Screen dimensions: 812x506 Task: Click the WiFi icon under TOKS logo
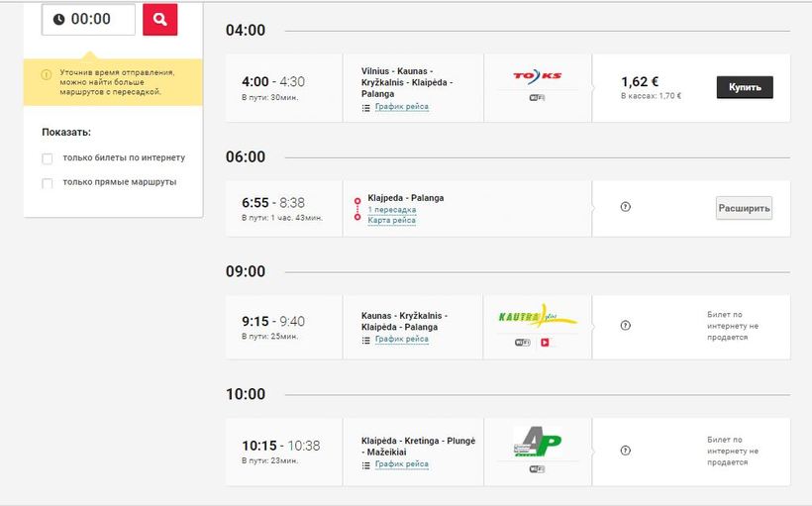(537, 97)
